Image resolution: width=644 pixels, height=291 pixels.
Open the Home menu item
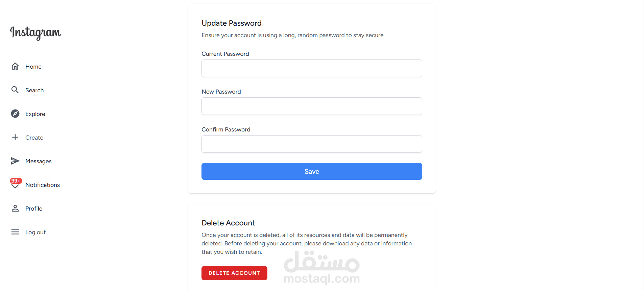click(x=33, y=67)
